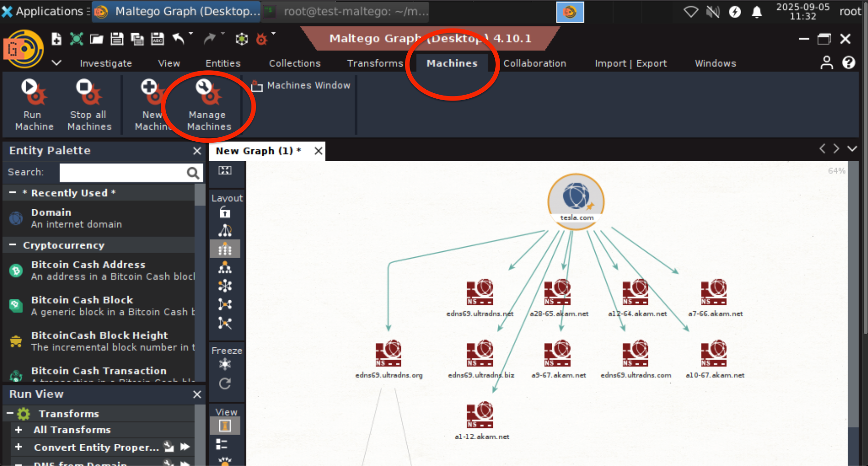Switch to the View ribbon tab

[x=169, y=63]
